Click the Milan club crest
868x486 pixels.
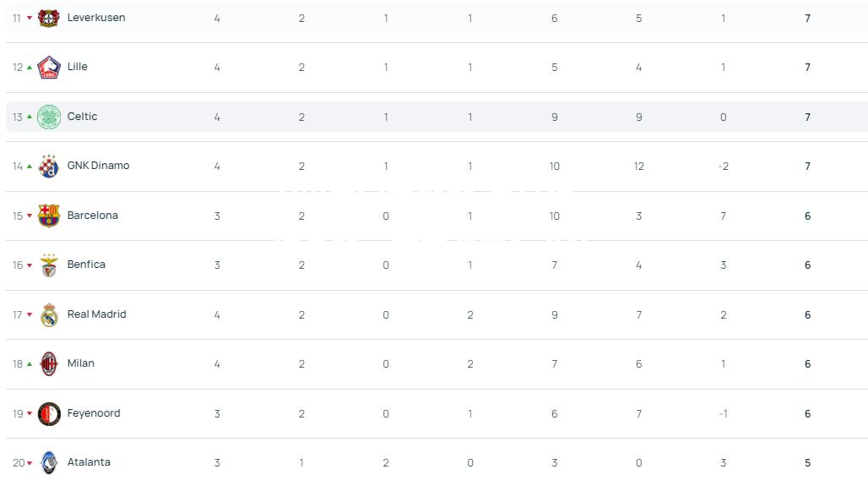point(49,364)
